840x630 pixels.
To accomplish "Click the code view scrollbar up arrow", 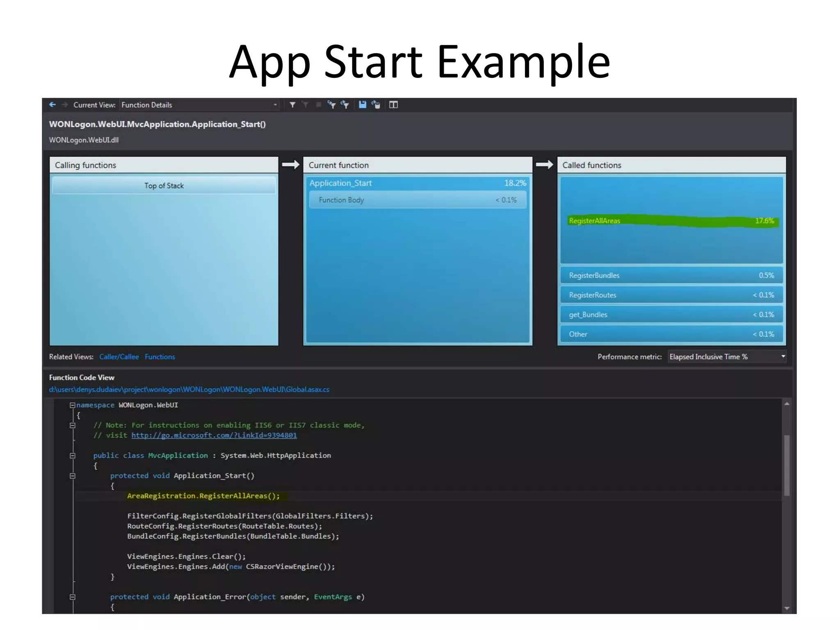I will [x=787, y=404].
